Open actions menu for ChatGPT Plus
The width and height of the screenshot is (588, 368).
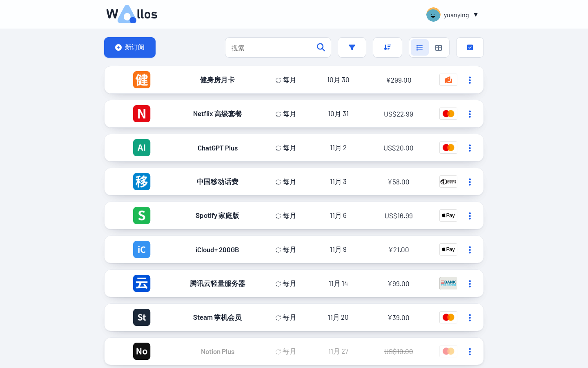[x=470, y=148]
